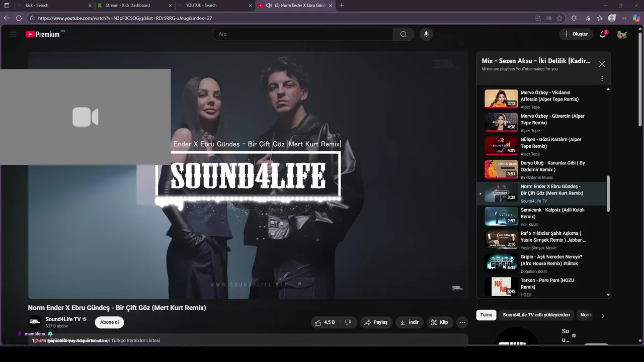The width and height of the screenshot is (644, 362).
Task: Open Sound4Life TV channel avatar
Action: [35, 322]
